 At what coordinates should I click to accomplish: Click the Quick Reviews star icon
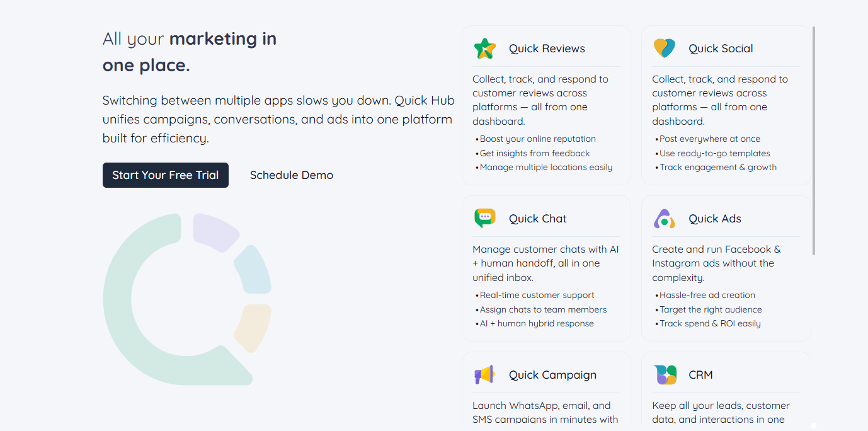click(484, 49)
